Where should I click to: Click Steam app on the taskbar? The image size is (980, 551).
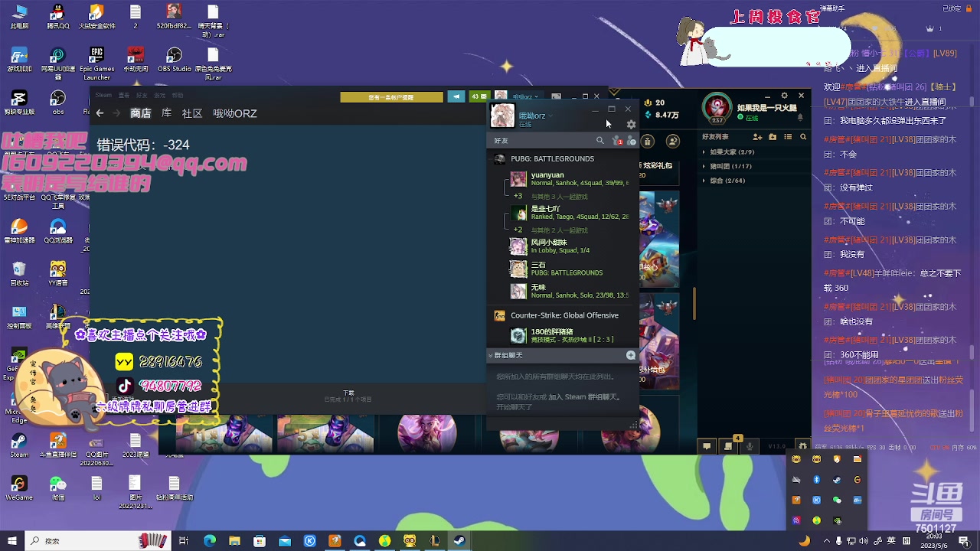pos(459,541)
